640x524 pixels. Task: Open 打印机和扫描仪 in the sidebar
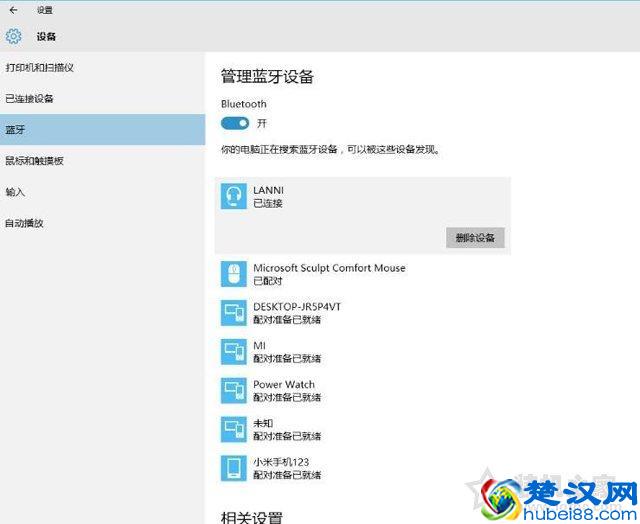pyautogui.click(x=102, y=68)
